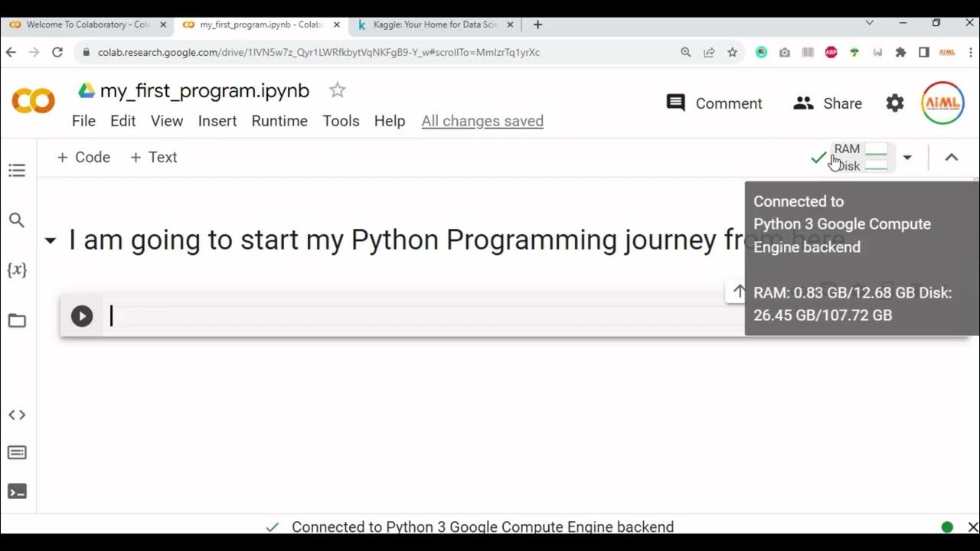Click the move cell up arrow
Image resolution: width=980 pixels, height=551 pixels.
[739, 291]
